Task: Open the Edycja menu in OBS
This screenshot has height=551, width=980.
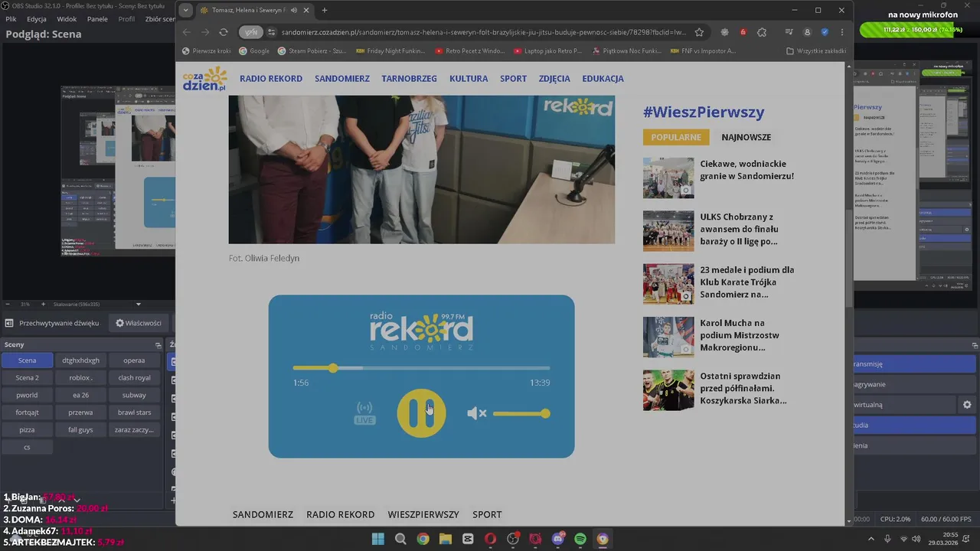Action: [x=36, y=18]
